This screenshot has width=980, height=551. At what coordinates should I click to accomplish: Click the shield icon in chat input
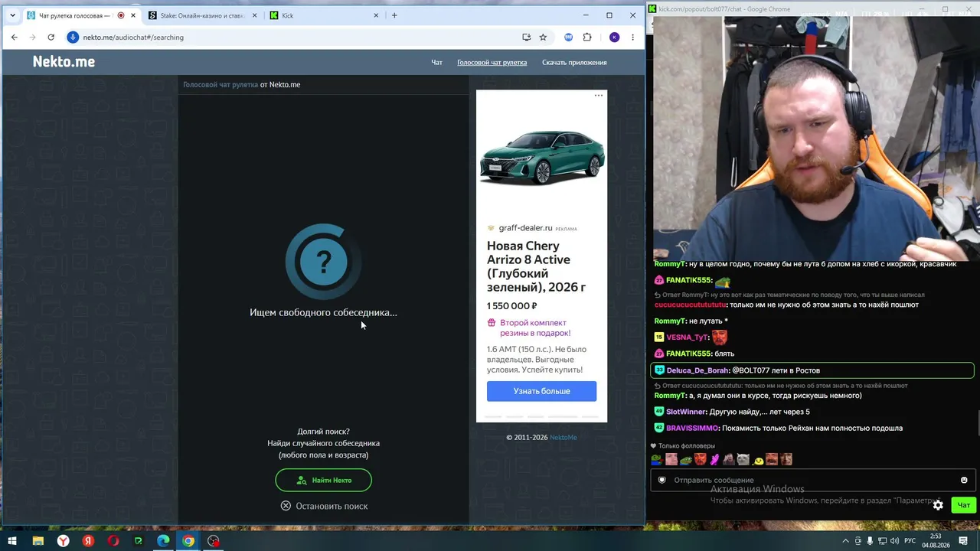[x=662, y=480]
